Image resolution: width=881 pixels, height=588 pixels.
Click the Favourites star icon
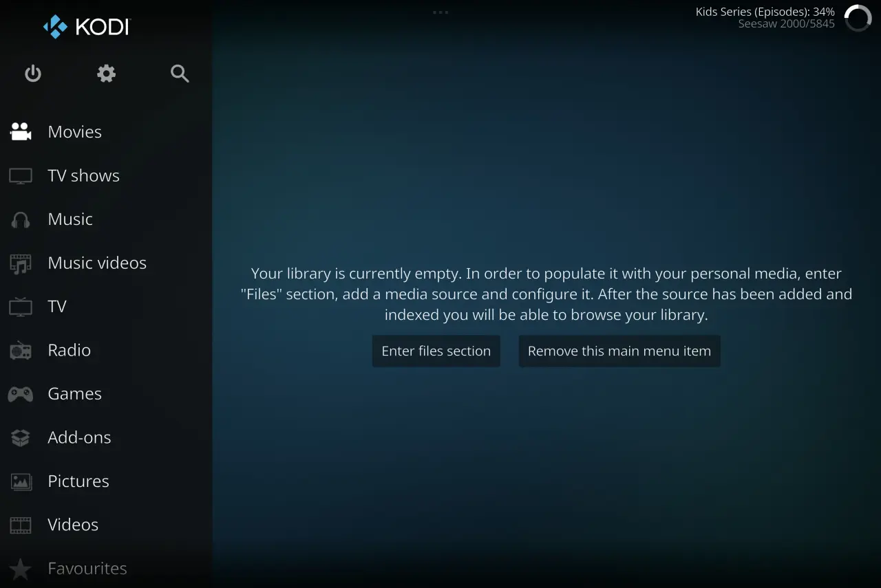[21, 569]
